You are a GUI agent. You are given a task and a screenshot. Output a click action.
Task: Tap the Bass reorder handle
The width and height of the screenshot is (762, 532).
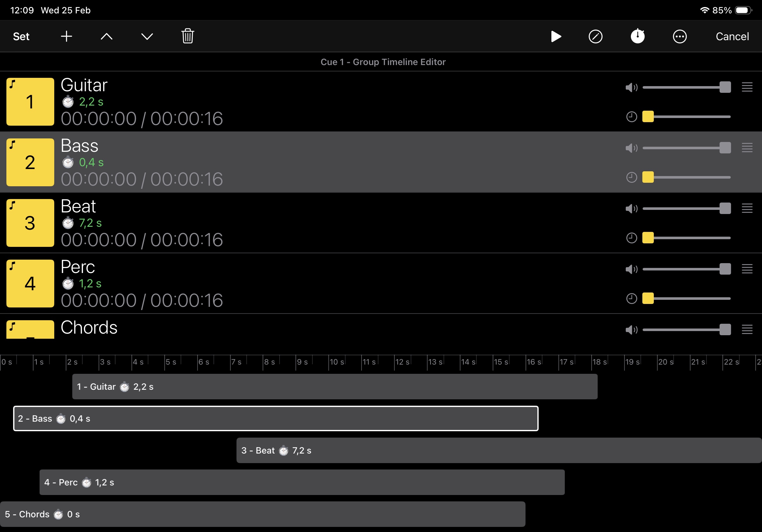tap(747, 148)
